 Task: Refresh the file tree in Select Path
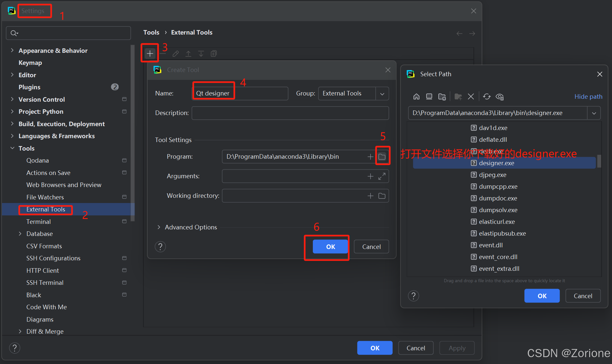coord(487,96)
